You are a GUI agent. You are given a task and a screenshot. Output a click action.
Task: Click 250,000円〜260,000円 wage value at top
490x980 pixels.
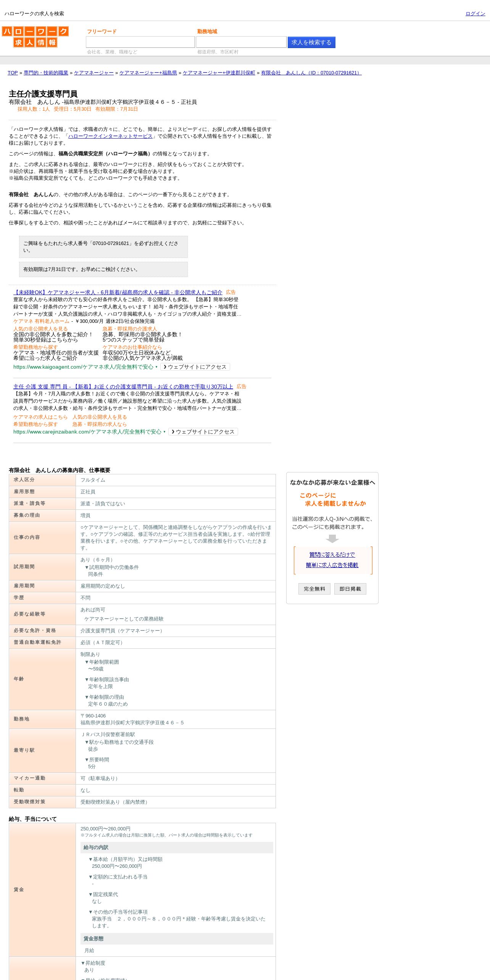point(105,829)
